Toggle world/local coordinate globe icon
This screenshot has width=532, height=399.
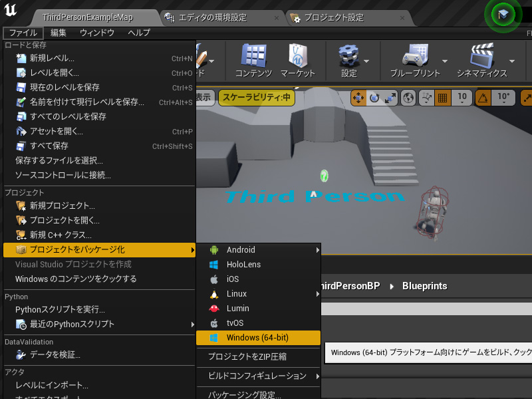pyautogui.click(x=406, y=98)
